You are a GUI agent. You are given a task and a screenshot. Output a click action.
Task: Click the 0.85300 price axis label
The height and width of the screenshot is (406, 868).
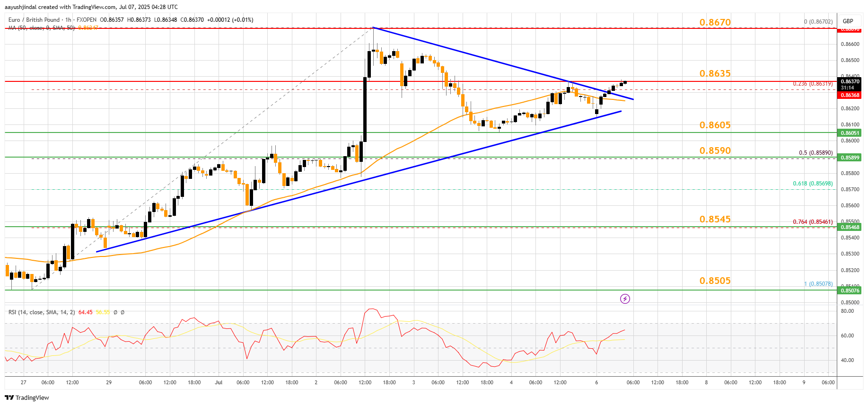point(850,254)
